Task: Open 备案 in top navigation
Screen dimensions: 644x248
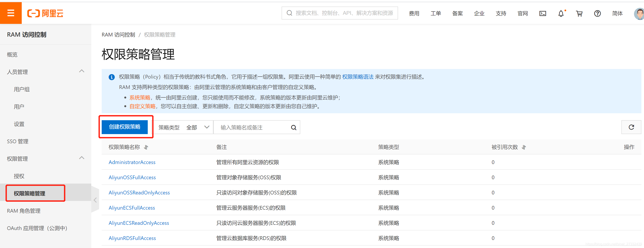Action: tap(458, 13)
